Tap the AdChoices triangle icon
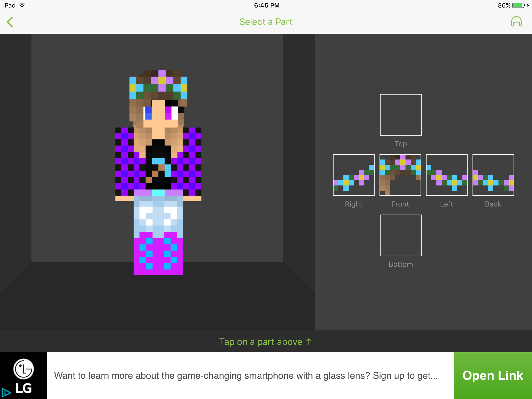 pyautogui.click(x=6, y=393)
